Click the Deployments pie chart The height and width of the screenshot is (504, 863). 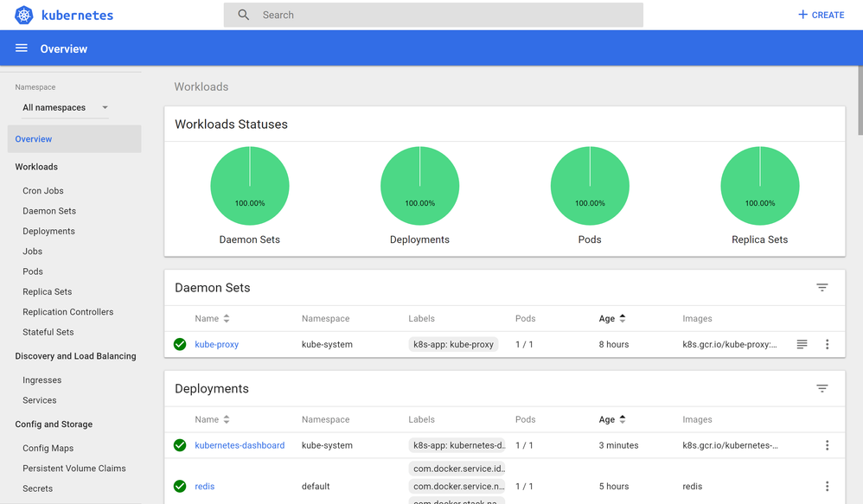coord(420,185)
